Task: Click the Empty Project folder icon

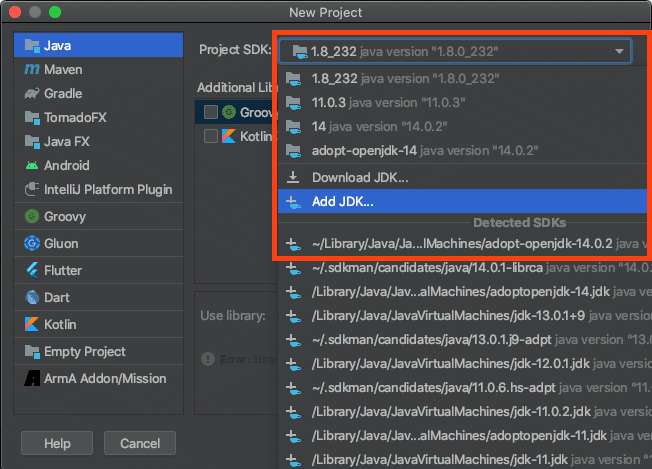Action: 32,351
